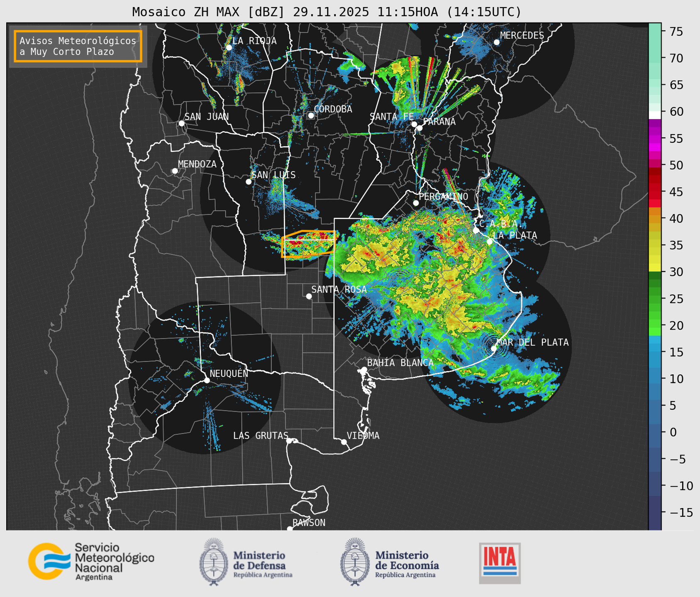Click the Mercedes marker dot
Viewport: 700px width, 597px height.
pos(496,42)
